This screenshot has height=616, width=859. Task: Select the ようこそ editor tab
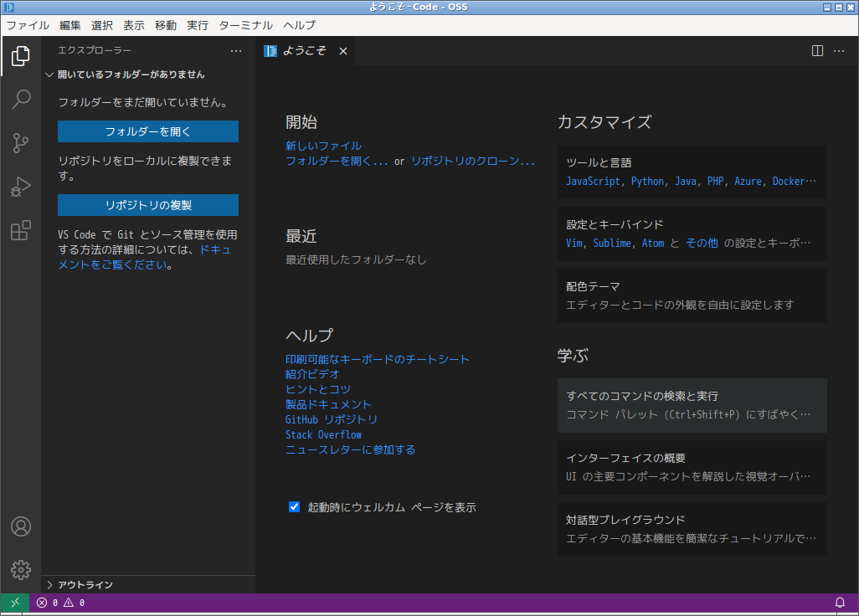click(x=305, y=51)
